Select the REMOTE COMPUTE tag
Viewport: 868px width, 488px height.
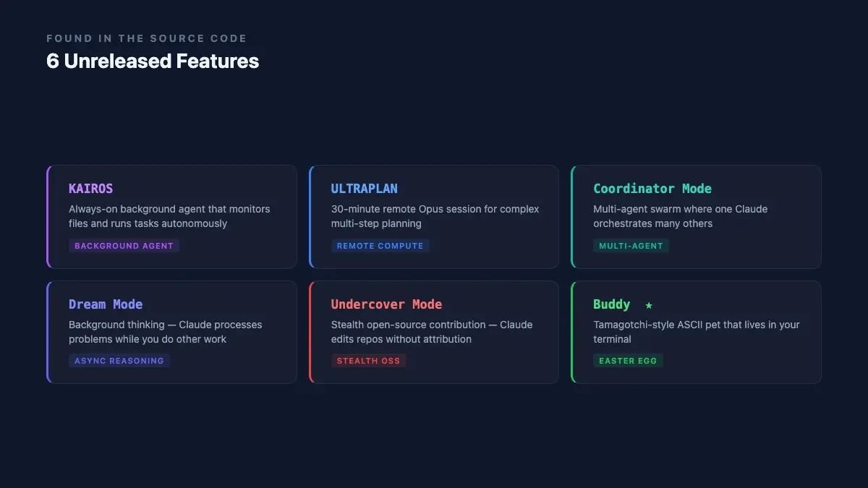(x=380, y=246)
